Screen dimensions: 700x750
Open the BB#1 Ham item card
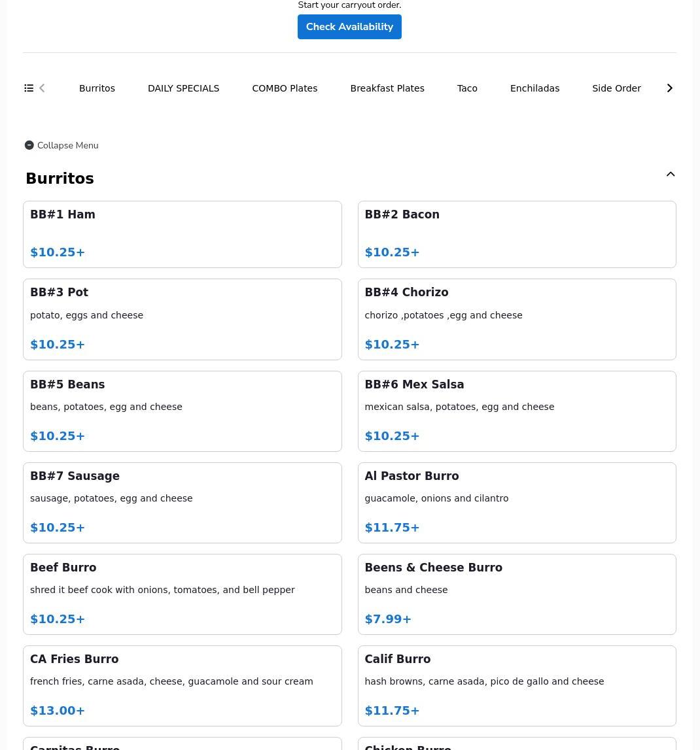(183, 234)
